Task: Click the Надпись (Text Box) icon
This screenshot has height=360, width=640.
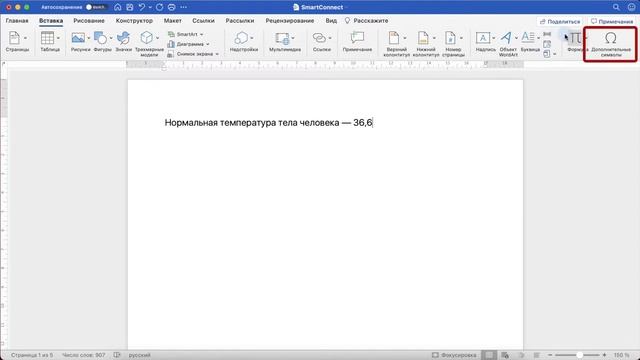Action: coord(483,38)
